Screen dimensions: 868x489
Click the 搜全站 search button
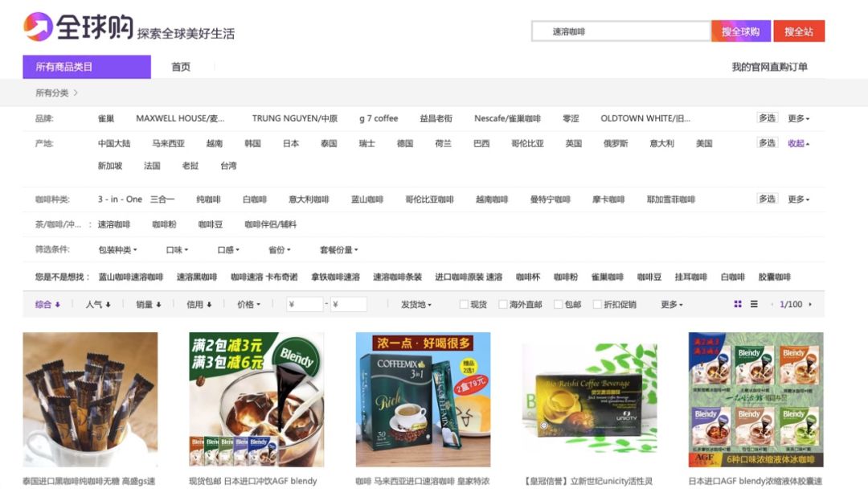tap(799, 31)
